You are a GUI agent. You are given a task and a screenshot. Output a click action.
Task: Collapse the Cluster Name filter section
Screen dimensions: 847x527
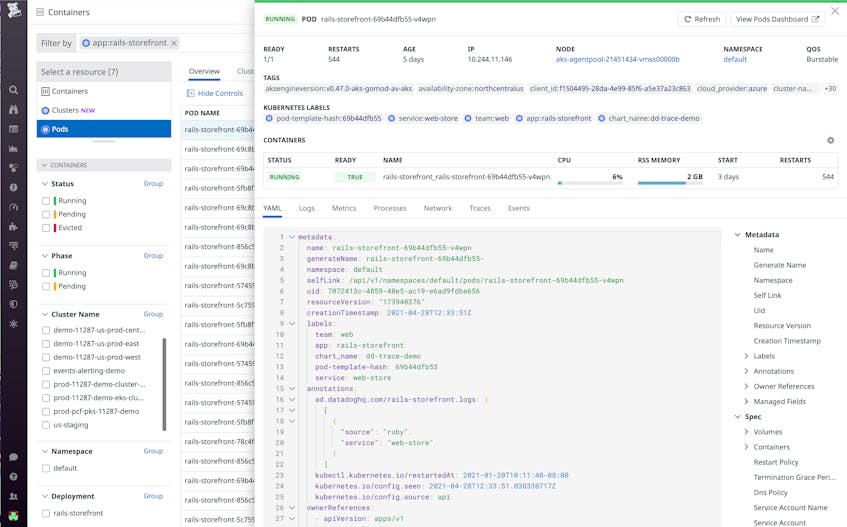click(45, 314)
